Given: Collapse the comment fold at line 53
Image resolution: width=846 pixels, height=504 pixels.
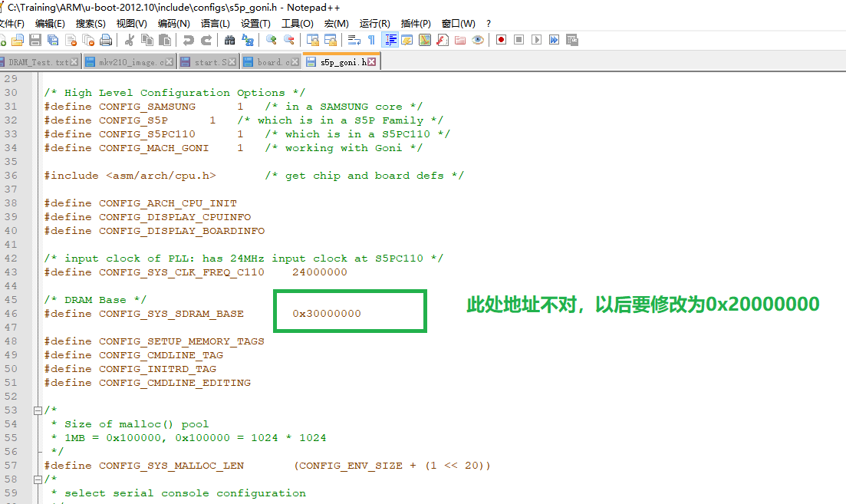Looking at the screenshot, I should coord(38,410).
